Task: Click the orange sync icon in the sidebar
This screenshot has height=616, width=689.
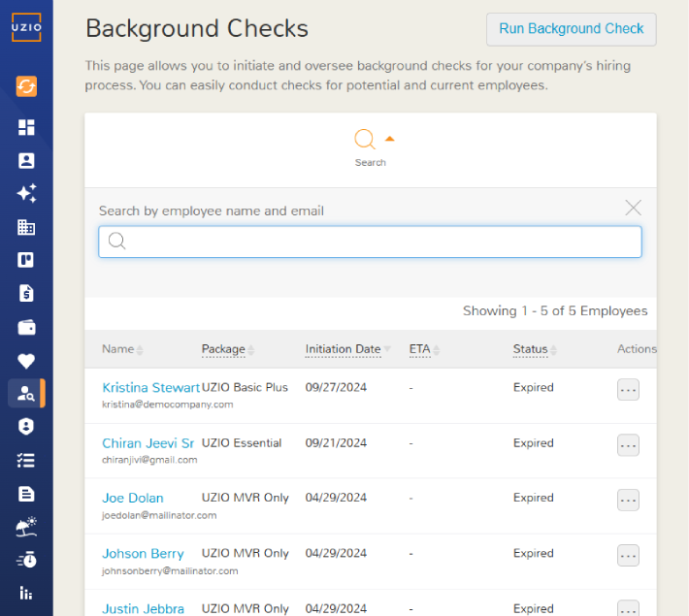Action: tap(26, 86)
